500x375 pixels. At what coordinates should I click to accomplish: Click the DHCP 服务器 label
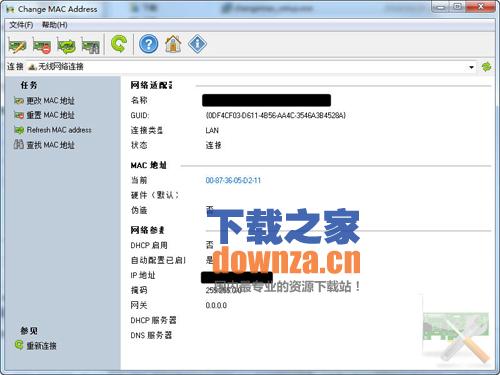pyautogui.click(x=153, y=320)
